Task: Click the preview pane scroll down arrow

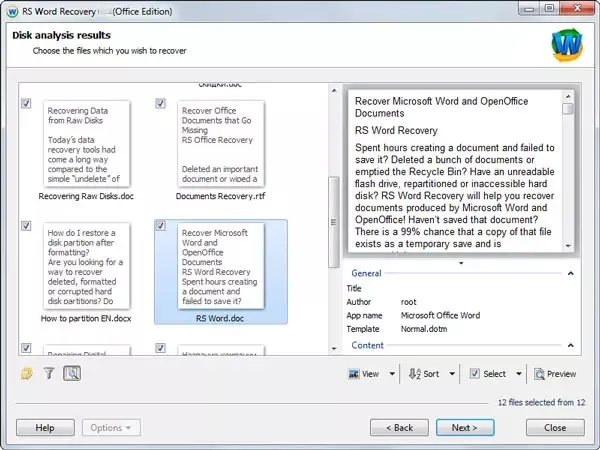Action: click(x=568, y=246)
